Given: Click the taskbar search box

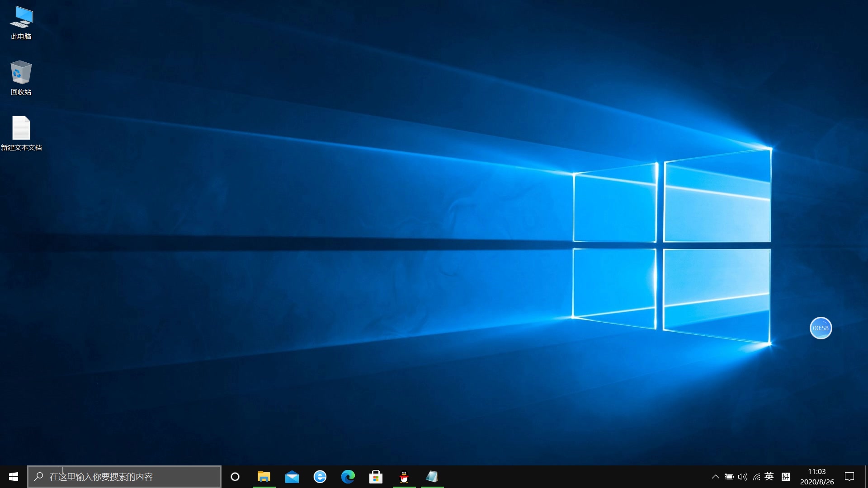Looking at the screenshot, I should coord(124,477).
